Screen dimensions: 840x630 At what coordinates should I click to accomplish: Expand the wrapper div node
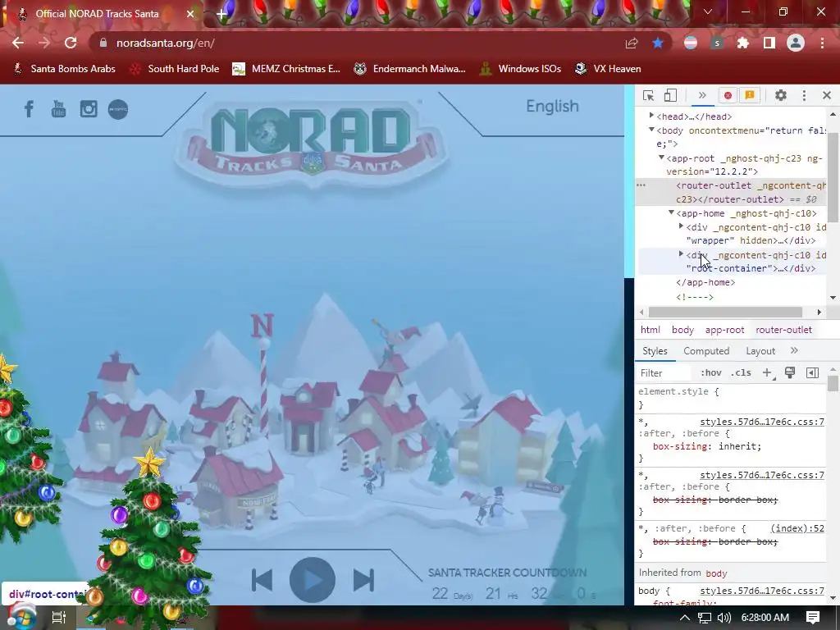click(682, 226)
